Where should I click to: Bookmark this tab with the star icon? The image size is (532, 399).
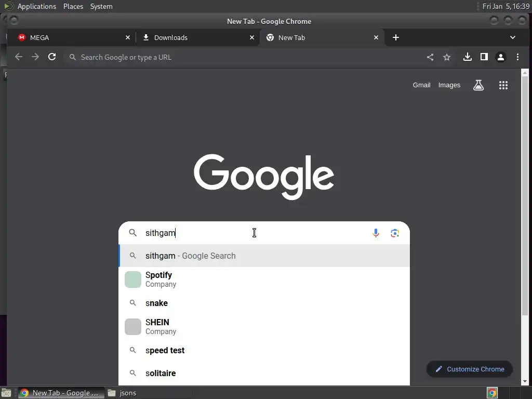tap(447, 57)
